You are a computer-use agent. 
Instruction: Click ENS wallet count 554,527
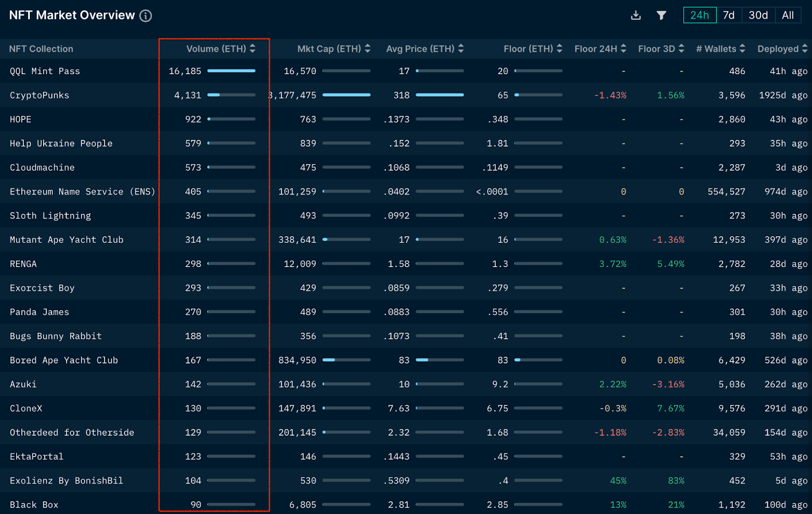[726, 191]
